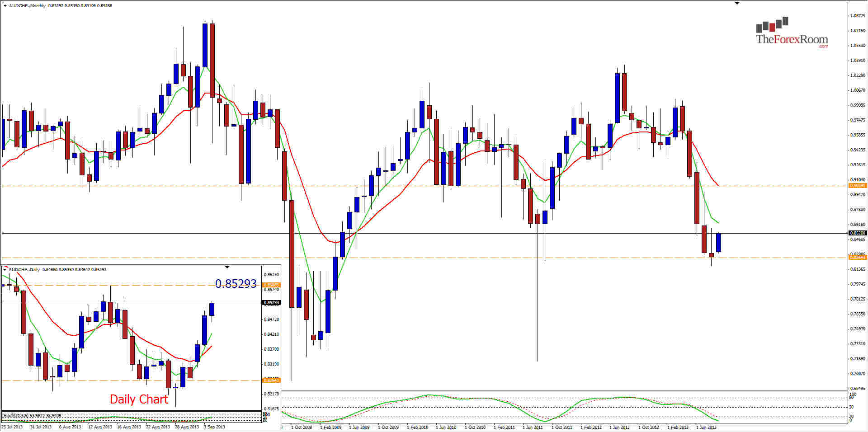Select the AUDCHF Daily chart title text
868x432 pixels.
pos(57,270)
